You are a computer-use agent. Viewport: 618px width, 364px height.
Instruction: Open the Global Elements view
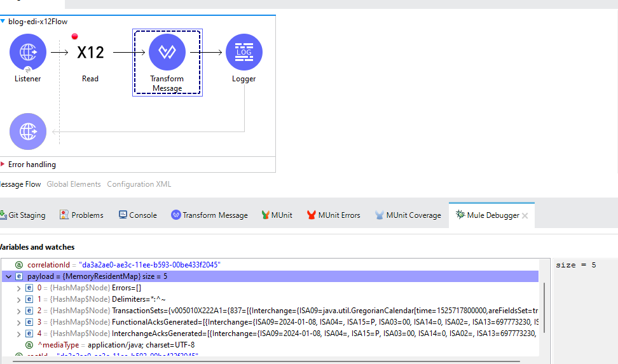[74, 184]
